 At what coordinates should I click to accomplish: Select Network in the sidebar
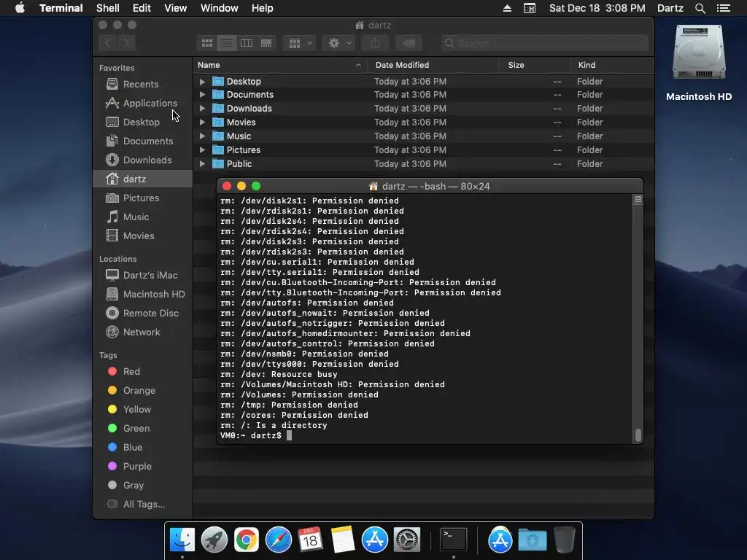coord(142,332)
